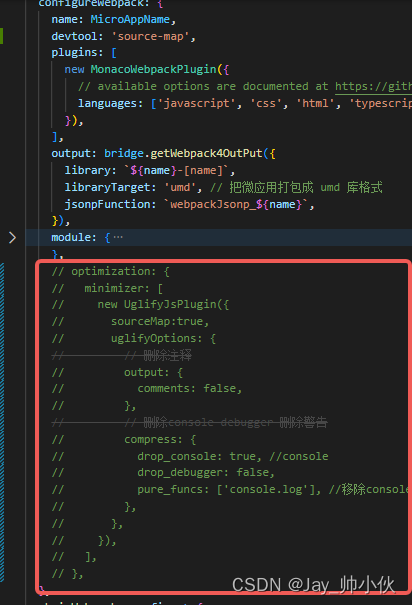Click 'MonacoWebpackPlugin' class name
This screenshot has width=412, height=605.
tap(154, 69)
